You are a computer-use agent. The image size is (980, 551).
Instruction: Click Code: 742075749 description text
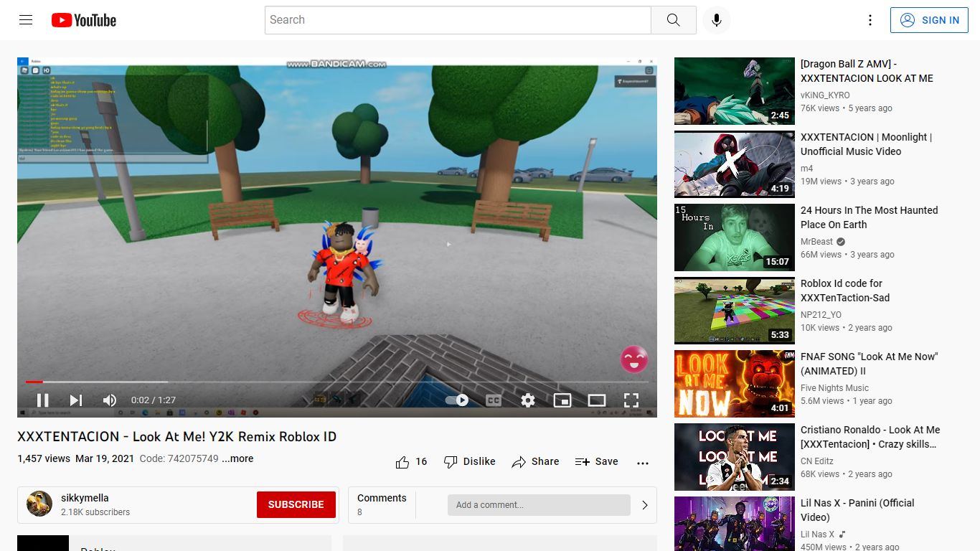click(x=179, y=458)
